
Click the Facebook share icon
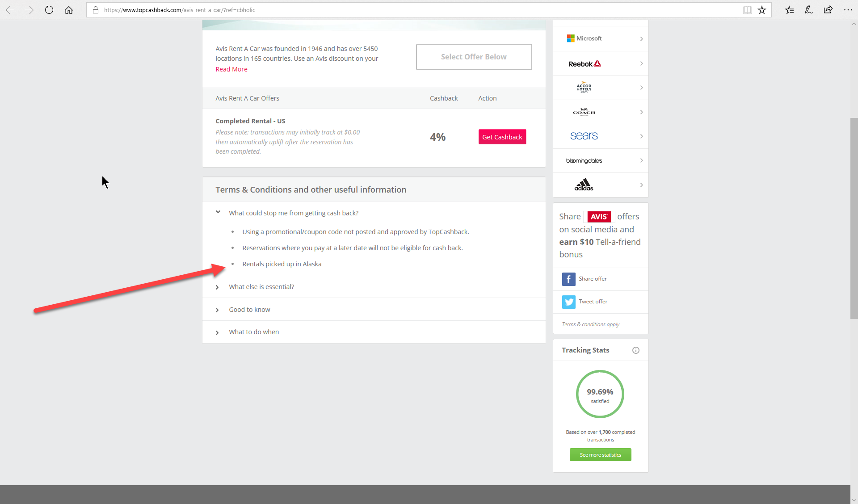tap(568, 279)
